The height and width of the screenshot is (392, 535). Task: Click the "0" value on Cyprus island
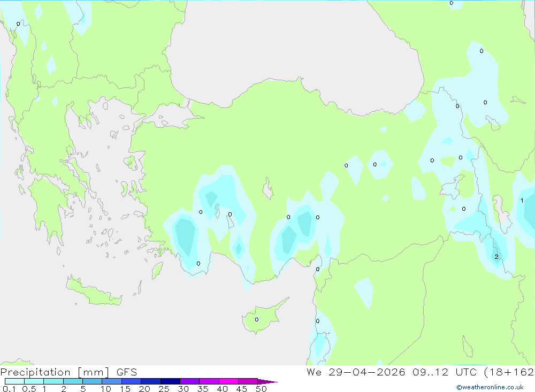(x=257, y=320)
